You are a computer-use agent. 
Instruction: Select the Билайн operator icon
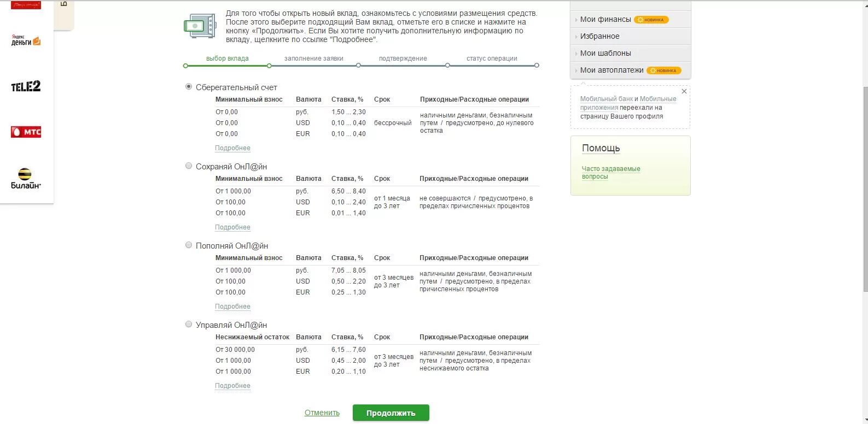point(26,179)
